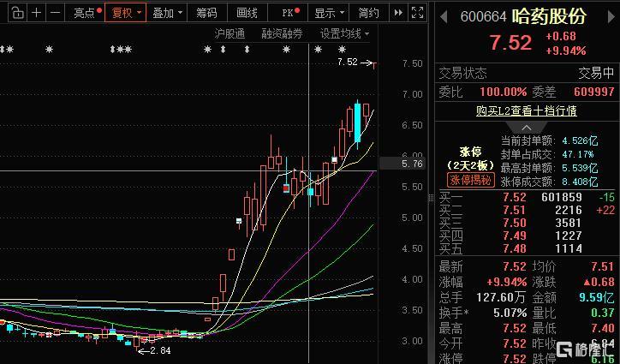Image resolution: width=620 pixels, height=364 pixels.
Task: Select the 画线 drawing tool
Action: 247,13
